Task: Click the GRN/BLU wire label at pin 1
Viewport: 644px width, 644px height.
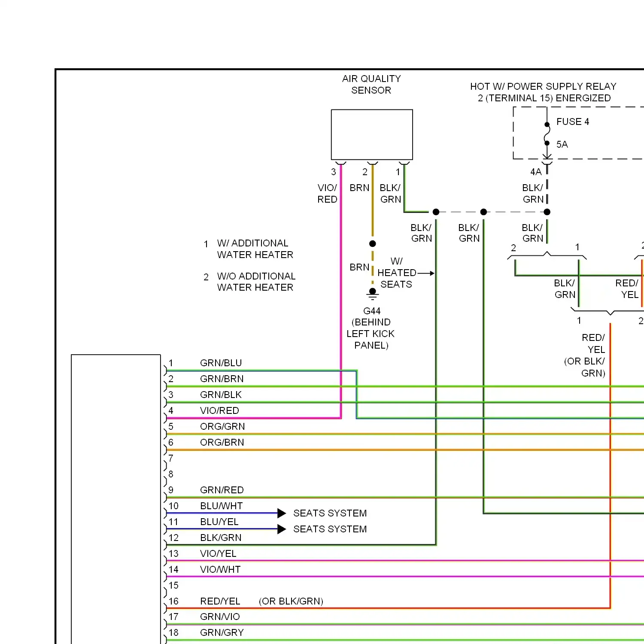Action: pos(221,363)
